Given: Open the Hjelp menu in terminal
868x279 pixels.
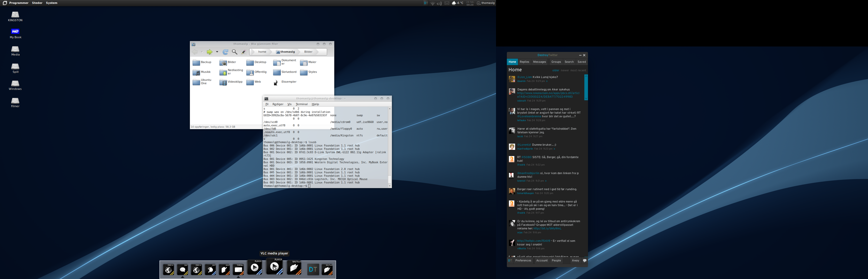Looking at the screenshot, I should pyautogui.click(x=315, y=104).
